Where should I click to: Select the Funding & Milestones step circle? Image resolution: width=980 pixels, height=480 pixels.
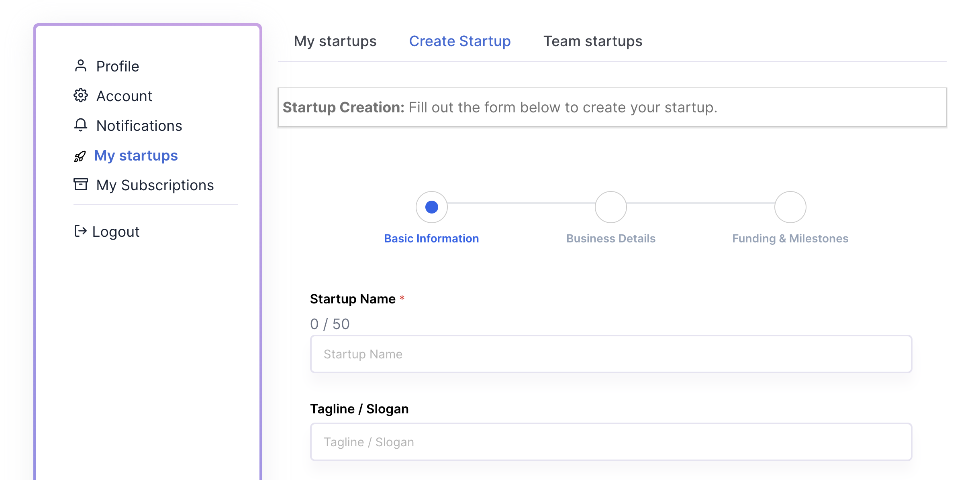point(790,207)
